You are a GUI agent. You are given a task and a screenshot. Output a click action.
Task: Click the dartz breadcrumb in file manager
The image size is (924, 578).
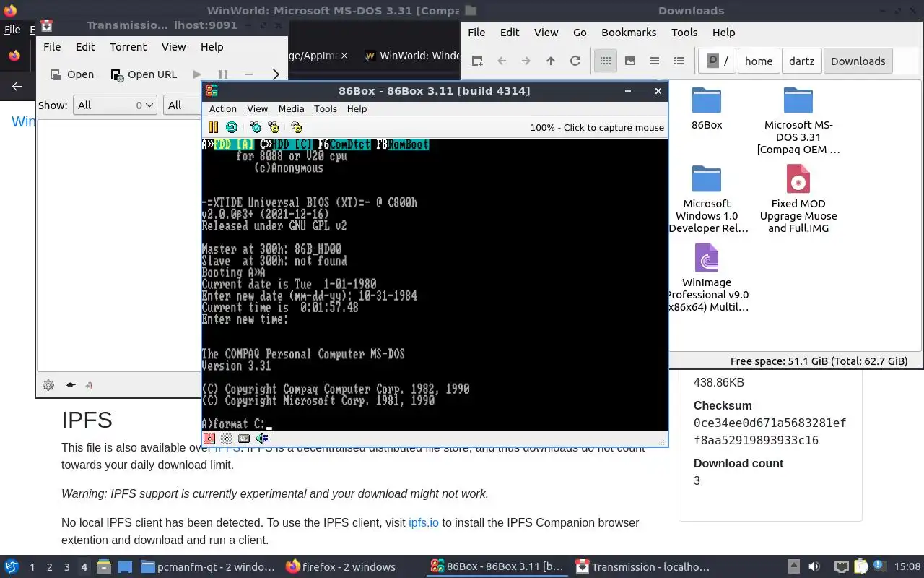point(801,61)
